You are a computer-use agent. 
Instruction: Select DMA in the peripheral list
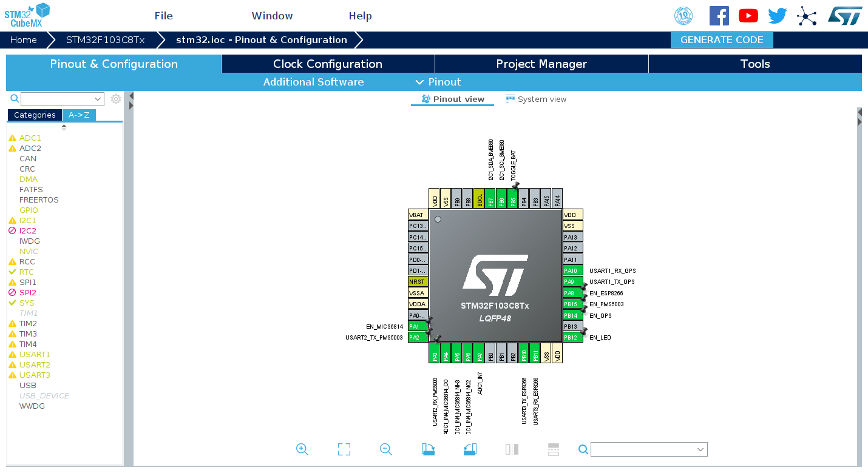(x=28, y=179)
